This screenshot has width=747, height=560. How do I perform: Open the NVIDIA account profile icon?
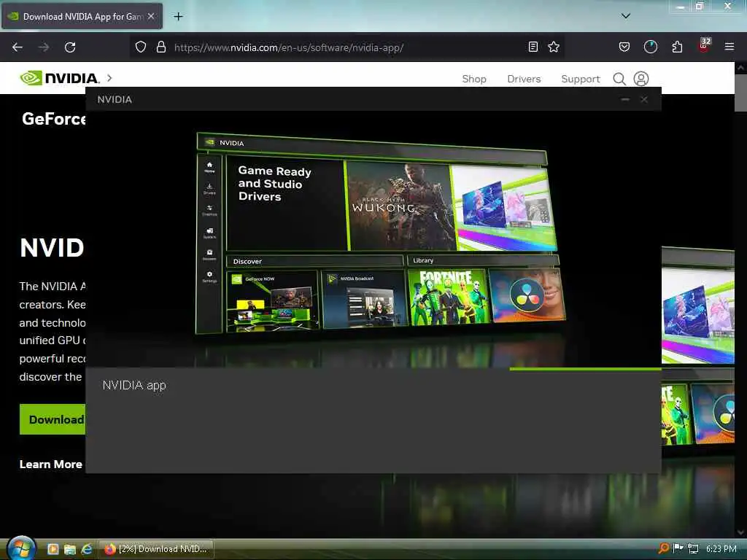(641, 79)
